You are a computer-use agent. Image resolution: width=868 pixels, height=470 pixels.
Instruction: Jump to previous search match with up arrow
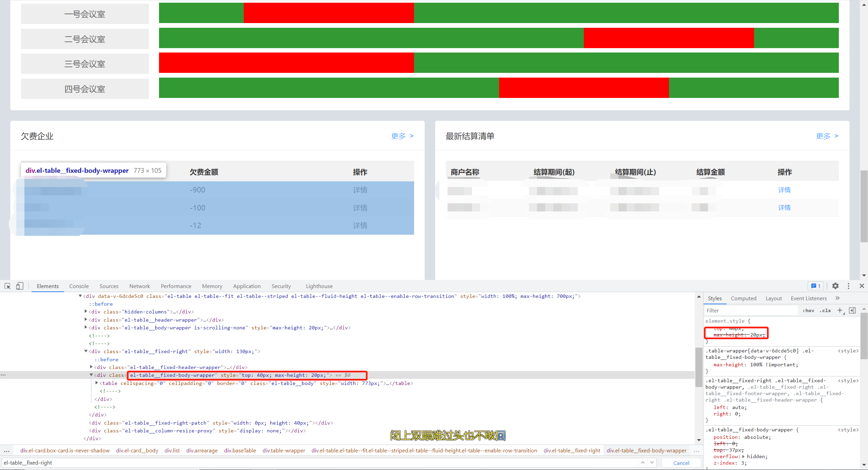click(643, 462)
